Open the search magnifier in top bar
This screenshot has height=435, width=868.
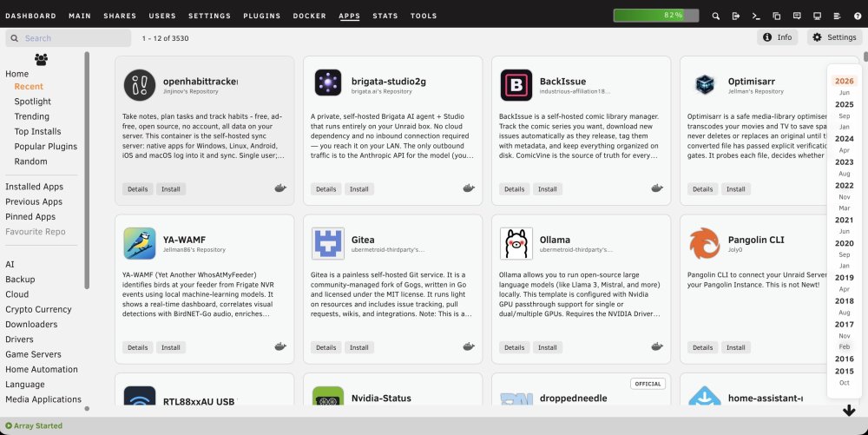point(716,16)
